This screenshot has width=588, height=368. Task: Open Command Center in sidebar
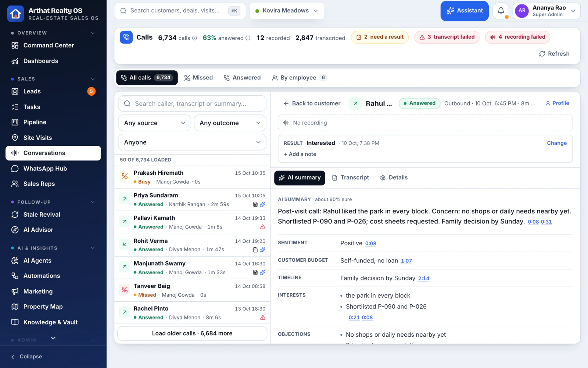pyautogui.click(x=53, y=45)
